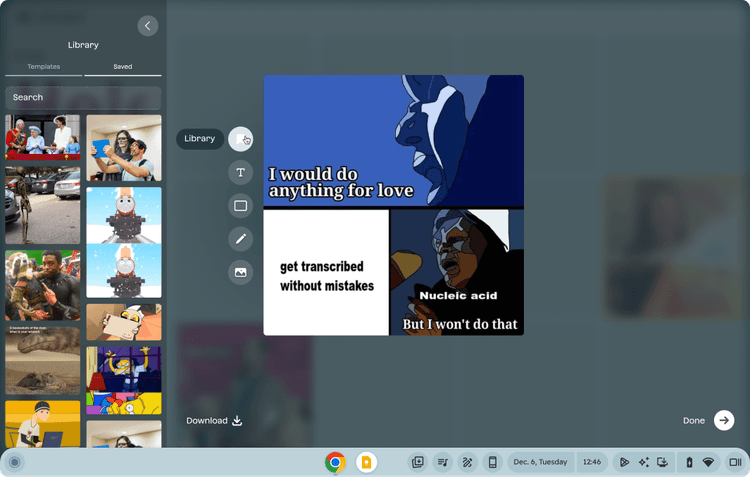Pick the tablet selfie couple template
The width and height of the screenshot is (750, 477).
coord(124,148)
